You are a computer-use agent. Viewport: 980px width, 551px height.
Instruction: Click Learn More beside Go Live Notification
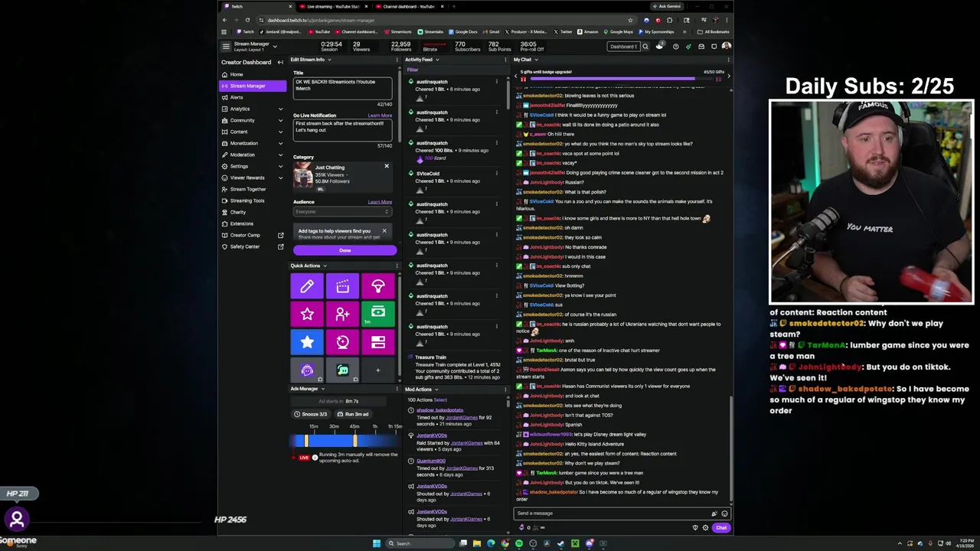(380, 116)
